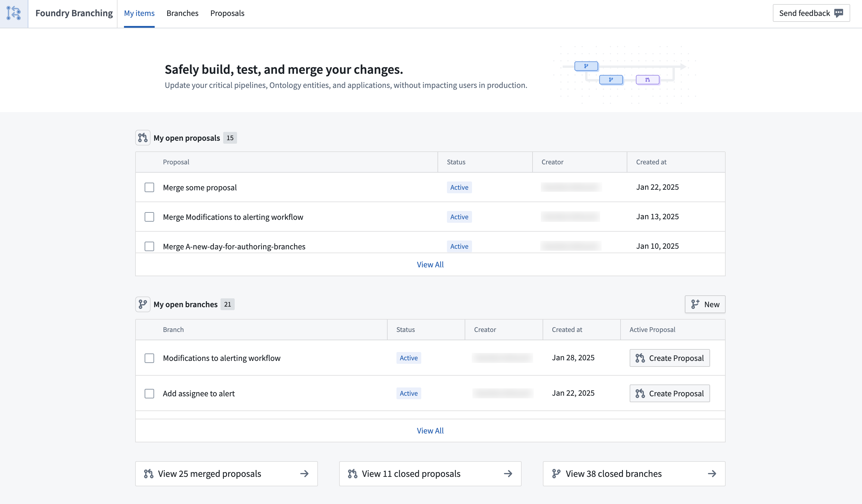
Task: Click the merged proposals branching icon
Action: 149,473
